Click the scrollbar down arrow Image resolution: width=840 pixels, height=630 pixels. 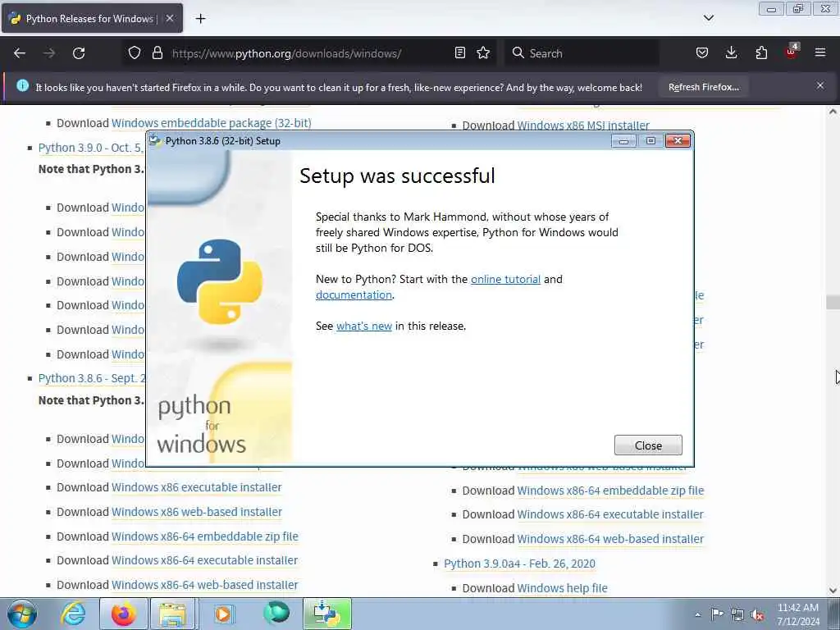(833, 591)
